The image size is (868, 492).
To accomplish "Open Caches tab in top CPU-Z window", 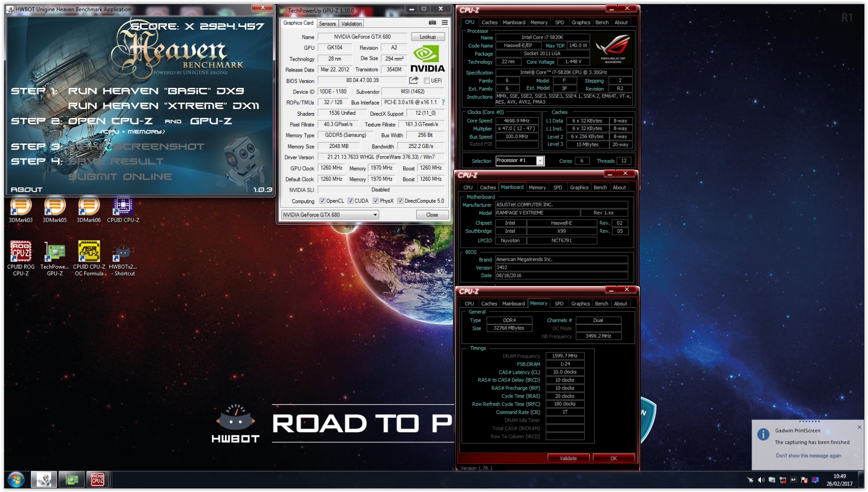I will click(x=490, y=22).
